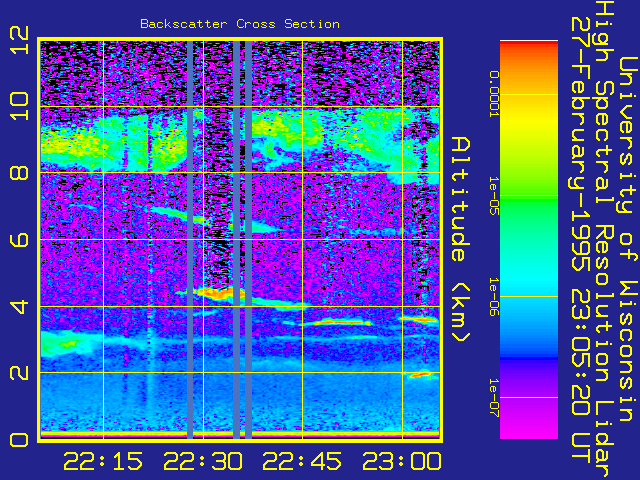Screen dimensions: 640x480
Task: Click altitude axis label 0
Action: pyautogui.click(x=20, y=440)
